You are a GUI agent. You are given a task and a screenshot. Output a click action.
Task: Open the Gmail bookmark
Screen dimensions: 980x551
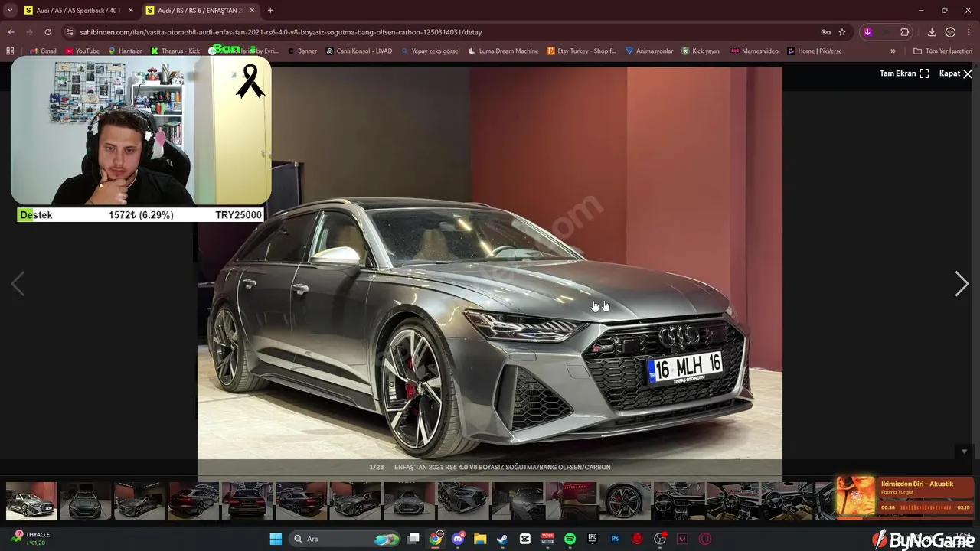[43, 51]
